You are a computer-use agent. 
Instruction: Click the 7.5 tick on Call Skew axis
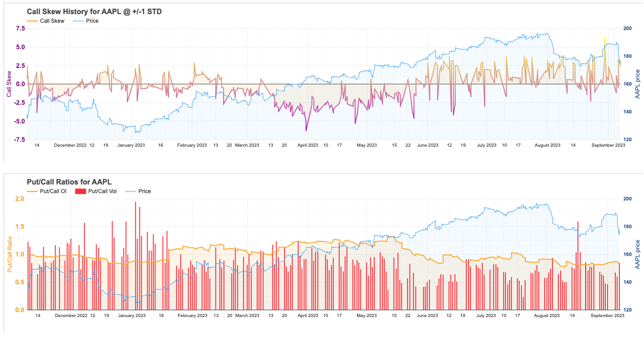tap(20, 28)
